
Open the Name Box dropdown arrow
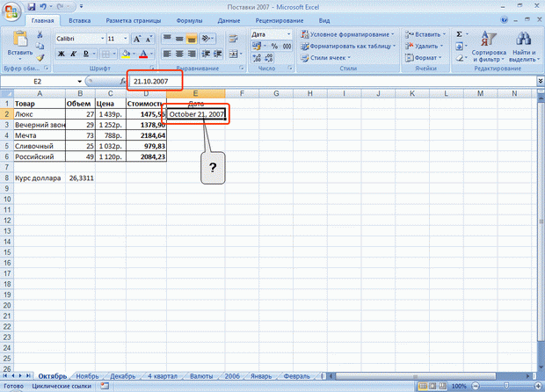coord(80,82)
